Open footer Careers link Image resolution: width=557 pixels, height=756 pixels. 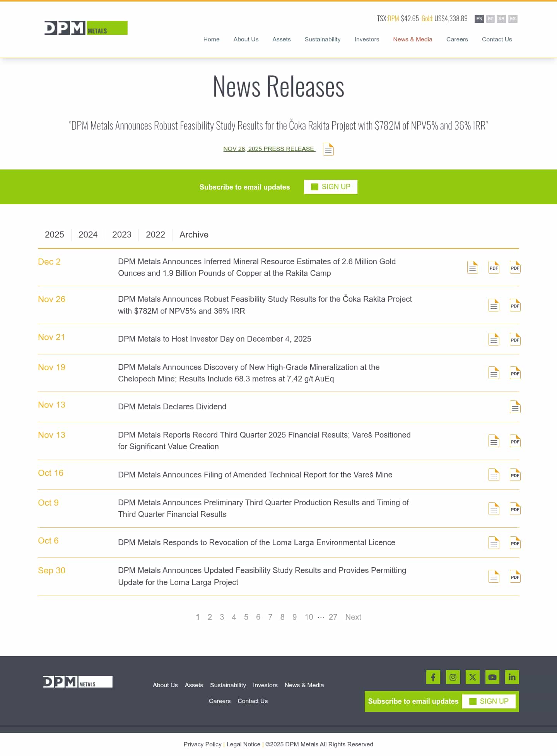tap(220, 701)
